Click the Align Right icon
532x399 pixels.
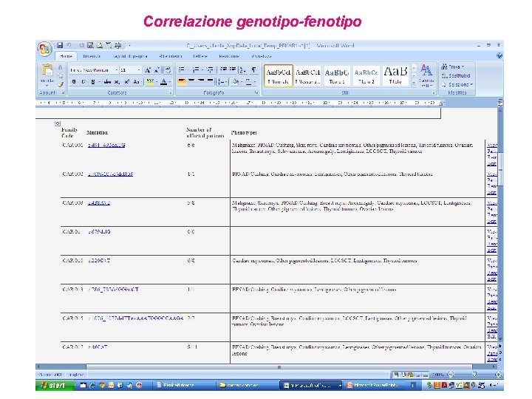point(201,82)
